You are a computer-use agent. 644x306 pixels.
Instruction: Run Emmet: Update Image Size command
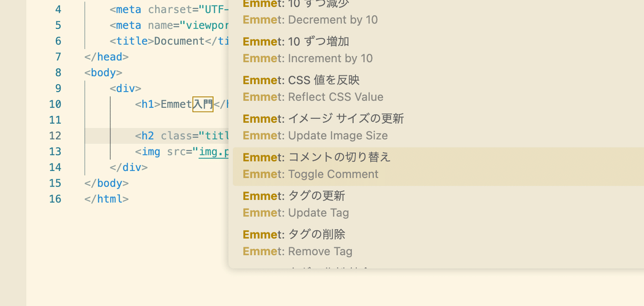(438, 127)
